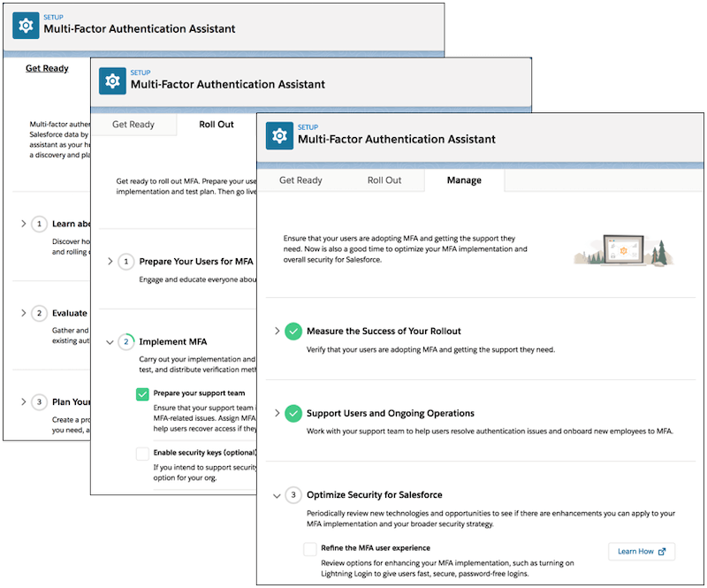Click the step 2 progress circle for Implement MFA

pyautogui.click(x=125, y=342)
